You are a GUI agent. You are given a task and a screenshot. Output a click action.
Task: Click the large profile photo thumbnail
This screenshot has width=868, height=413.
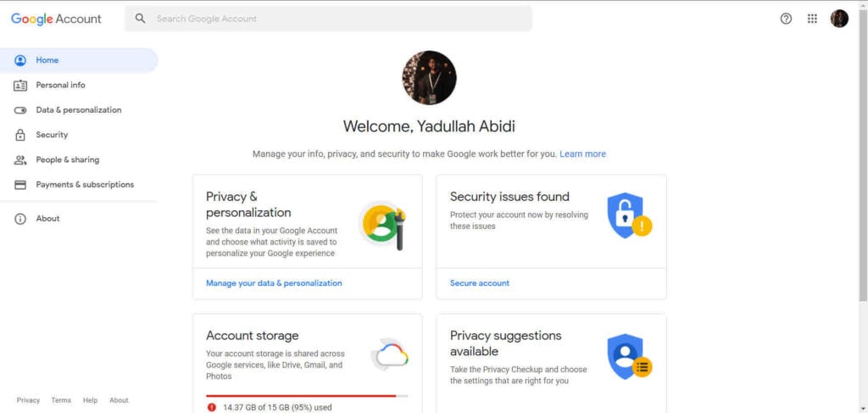click(x=429, y=77)
